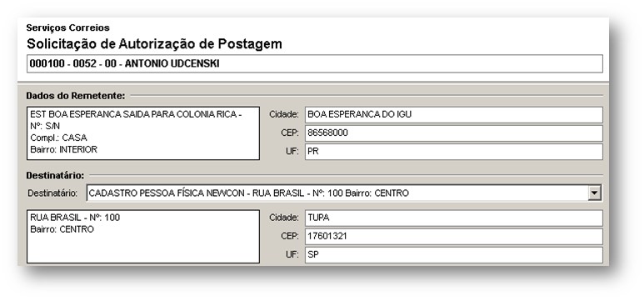Click the ANTONIO UDCENSKI header field
This screenshot has height=301, width=644.
click(x=315, y=63)
